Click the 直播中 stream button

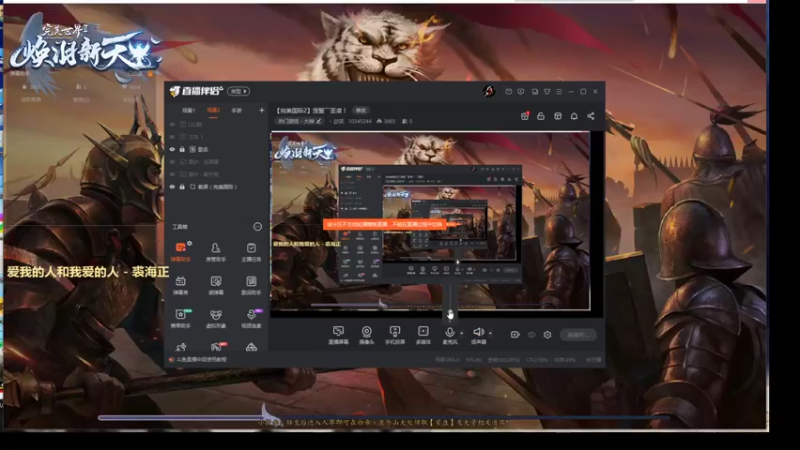click(578, 335)
